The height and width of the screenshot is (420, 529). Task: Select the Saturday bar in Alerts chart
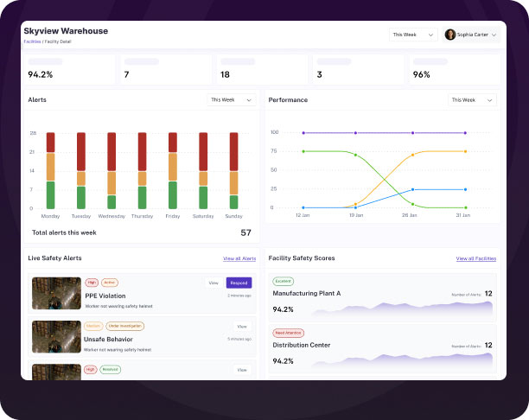tap(203, 171)
